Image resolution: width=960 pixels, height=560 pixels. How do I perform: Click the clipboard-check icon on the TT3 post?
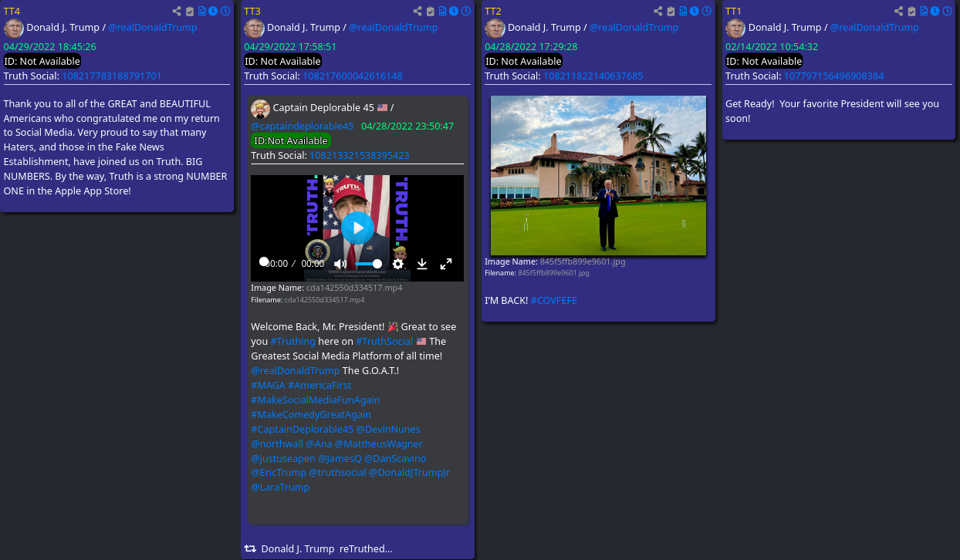click(431, 12)
